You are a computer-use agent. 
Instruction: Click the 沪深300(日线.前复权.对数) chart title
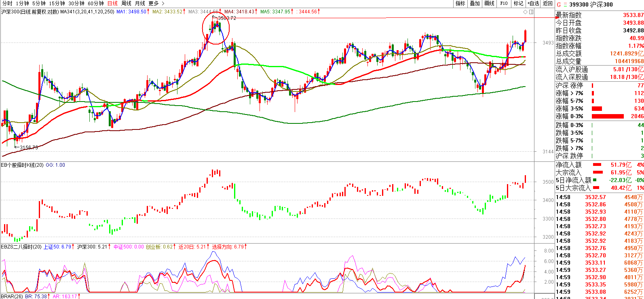tap(30, 12)
